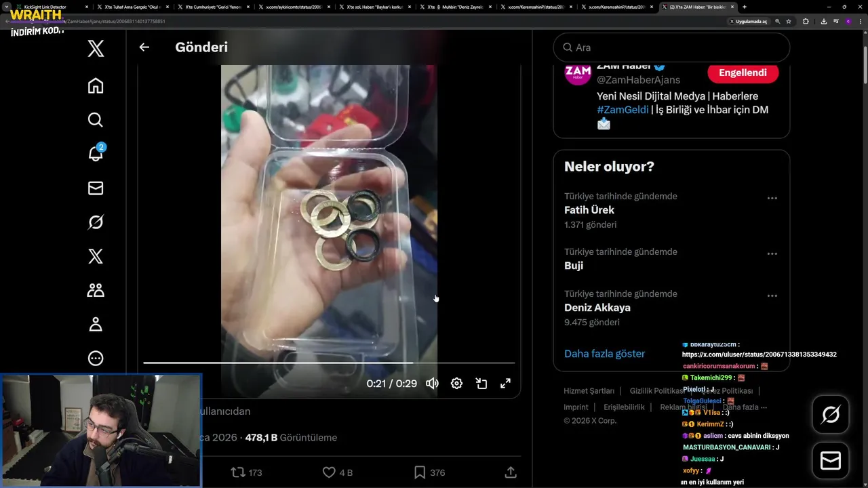Switch to x.com/aykiricomtr status tab
Screen dimensions: 868x488
pyautogui.click(x=296, y=7)
